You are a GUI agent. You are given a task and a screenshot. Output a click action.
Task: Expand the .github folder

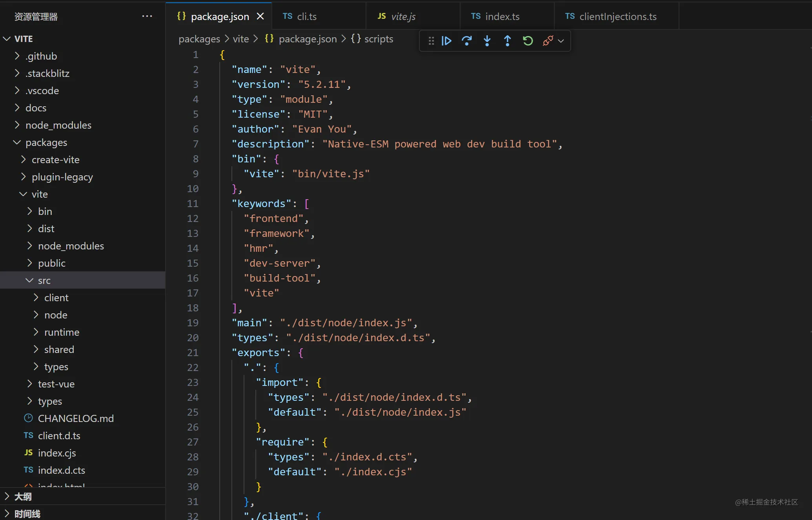coord(83,56)
